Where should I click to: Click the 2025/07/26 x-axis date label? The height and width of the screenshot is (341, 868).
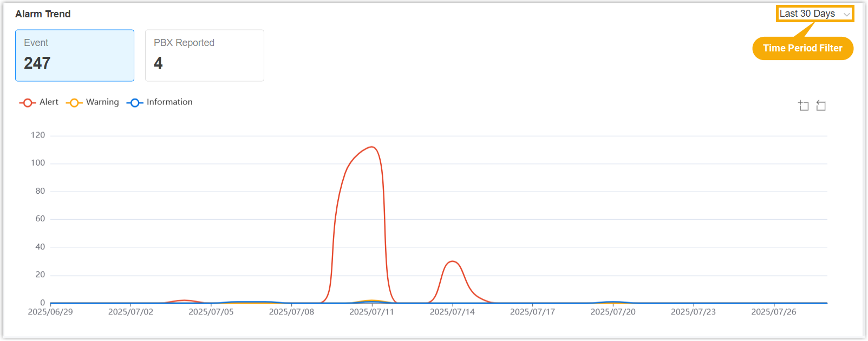[774, 312]
